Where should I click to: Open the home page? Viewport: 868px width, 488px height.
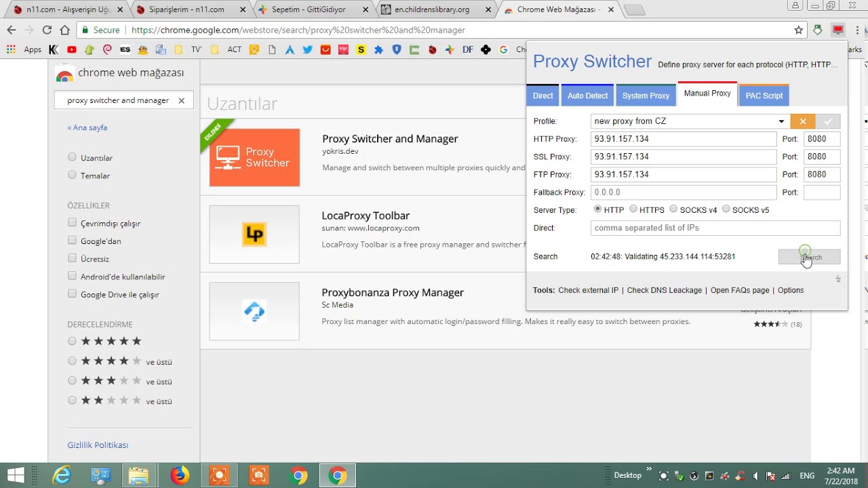pos(64,30)
